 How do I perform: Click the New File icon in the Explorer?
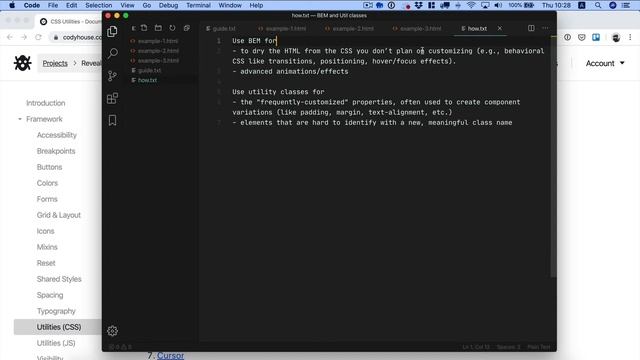click(144, 28)
